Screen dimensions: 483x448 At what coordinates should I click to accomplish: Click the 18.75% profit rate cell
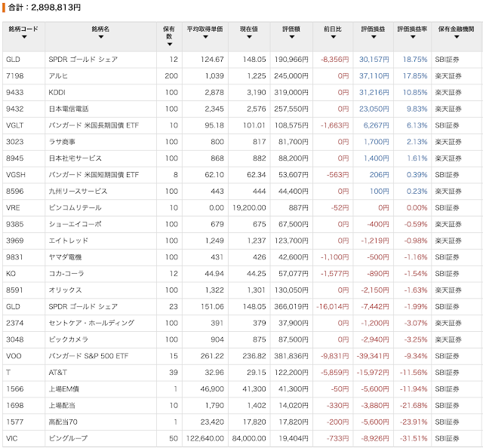[415, 60]
